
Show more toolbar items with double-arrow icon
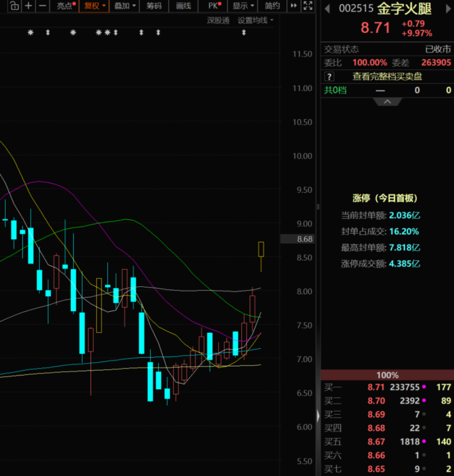pyautogui.click(x=294, y=5)
